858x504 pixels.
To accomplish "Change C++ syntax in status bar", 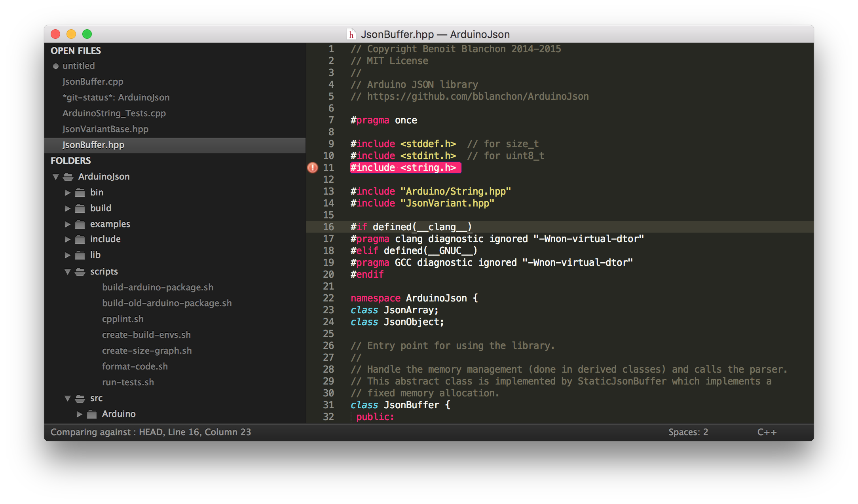I will 767,432.
